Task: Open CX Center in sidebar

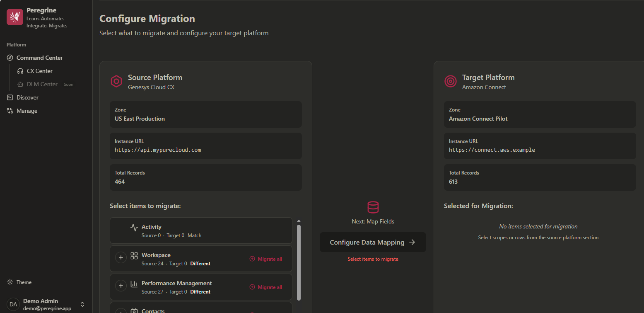Action: coord(40,71)
